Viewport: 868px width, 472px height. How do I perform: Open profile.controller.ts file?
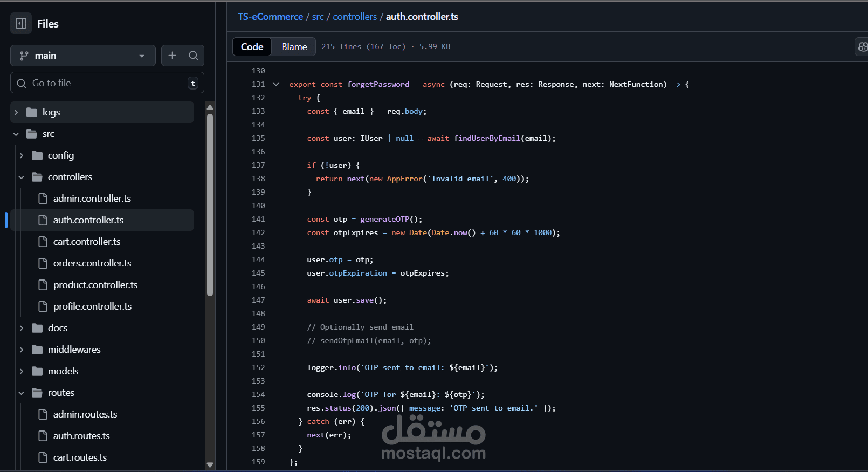(x=92, y=306)
